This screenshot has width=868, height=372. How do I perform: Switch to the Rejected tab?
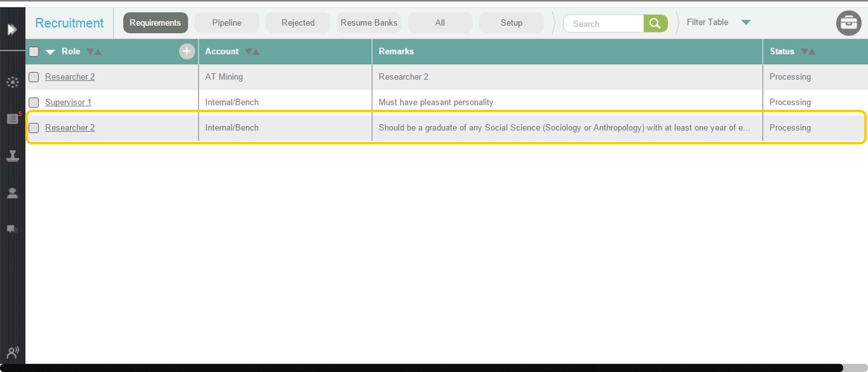[298, 23]
